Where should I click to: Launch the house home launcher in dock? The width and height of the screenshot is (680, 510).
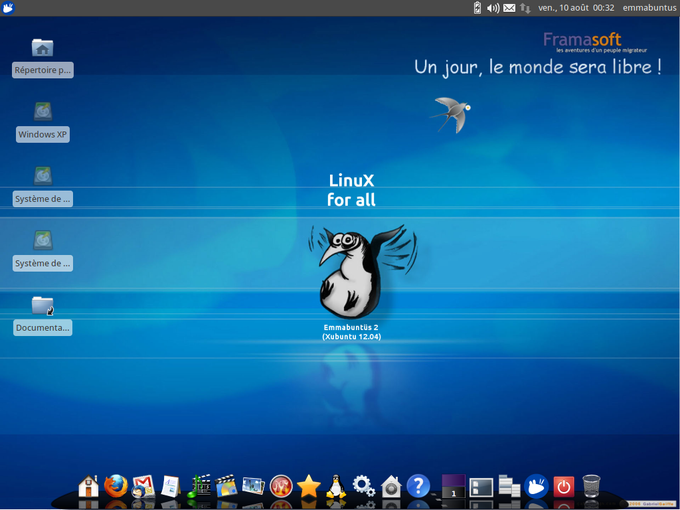pos(88,486)
